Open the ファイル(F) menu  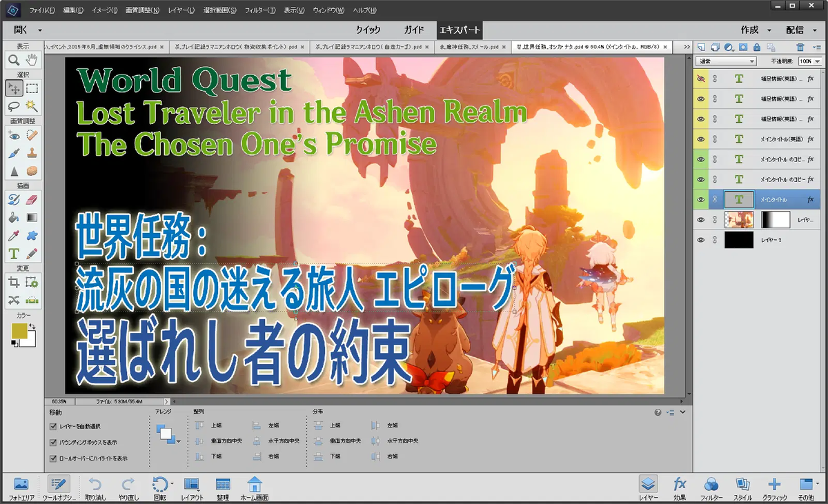43,10
